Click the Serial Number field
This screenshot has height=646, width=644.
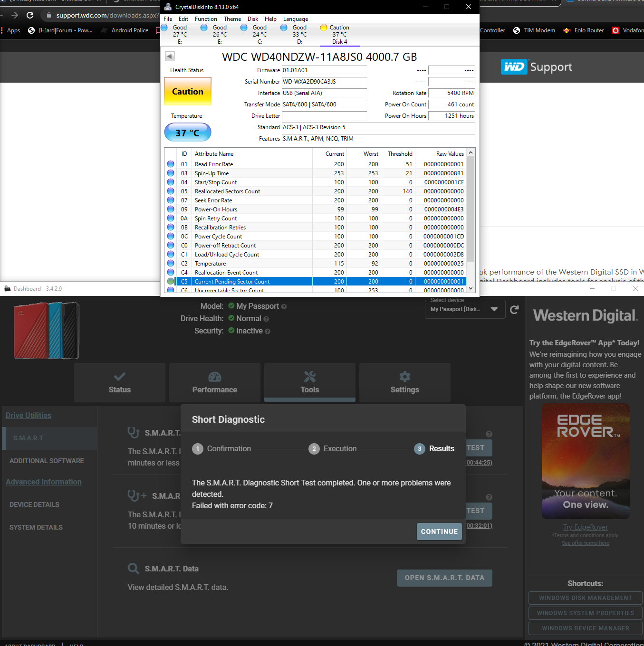click(x=324, y=82)
